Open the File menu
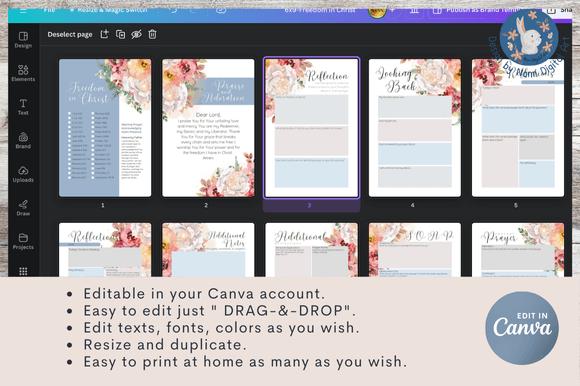The width and height of the screenshot is (580, 386). pos(49,10)
